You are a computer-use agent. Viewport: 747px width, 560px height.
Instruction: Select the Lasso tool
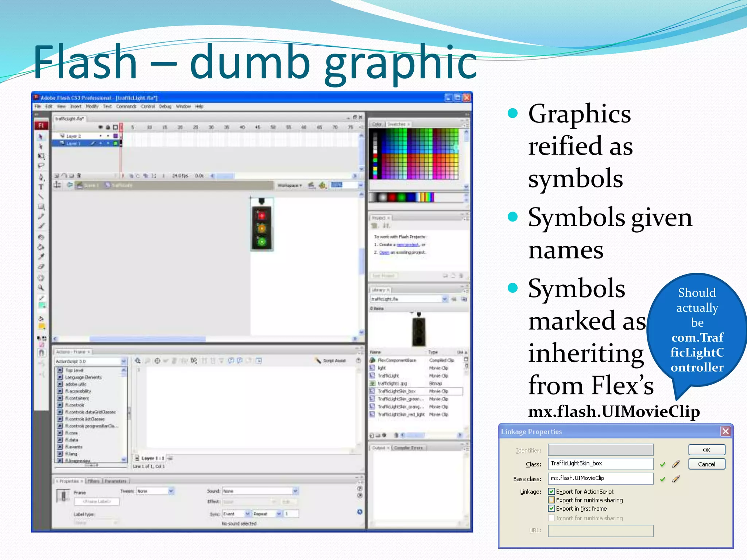[x=41, y=166]
